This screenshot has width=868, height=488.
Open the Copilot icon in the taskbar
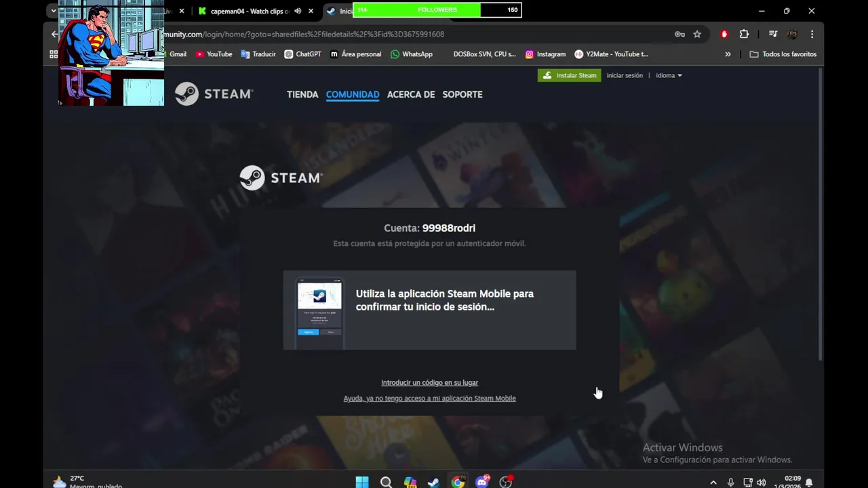pos(410,482)
